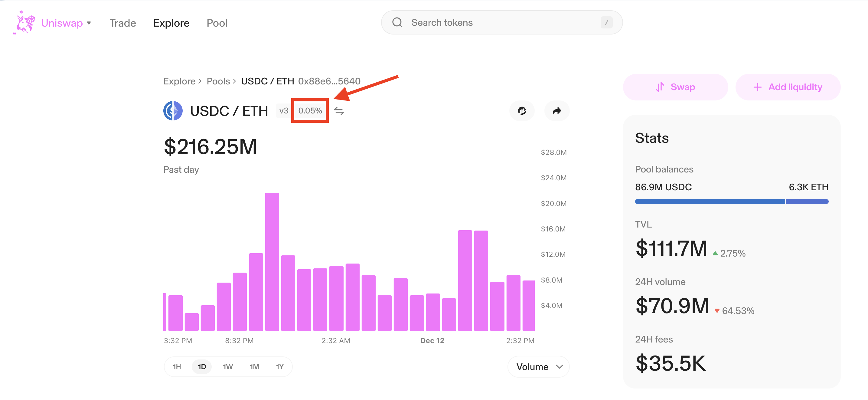This screenshot has height=400, width=868.
Task: Select the 1Y time range
Action: click(x=280, y=367)
